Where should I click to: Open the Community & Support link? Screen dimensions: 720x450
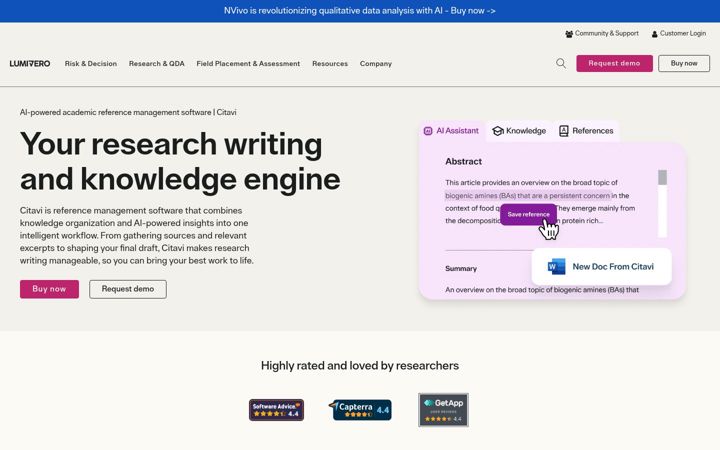[602, 34]
